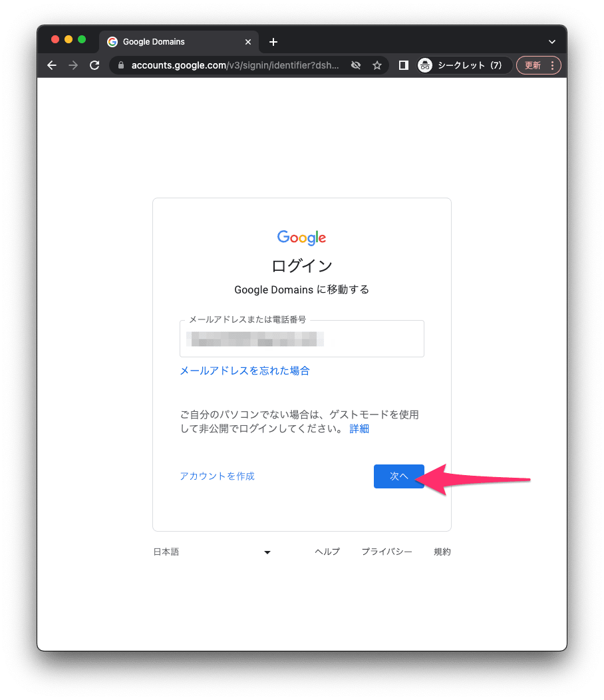
Task: Open the side panel icon
Action: coord(404,65)
